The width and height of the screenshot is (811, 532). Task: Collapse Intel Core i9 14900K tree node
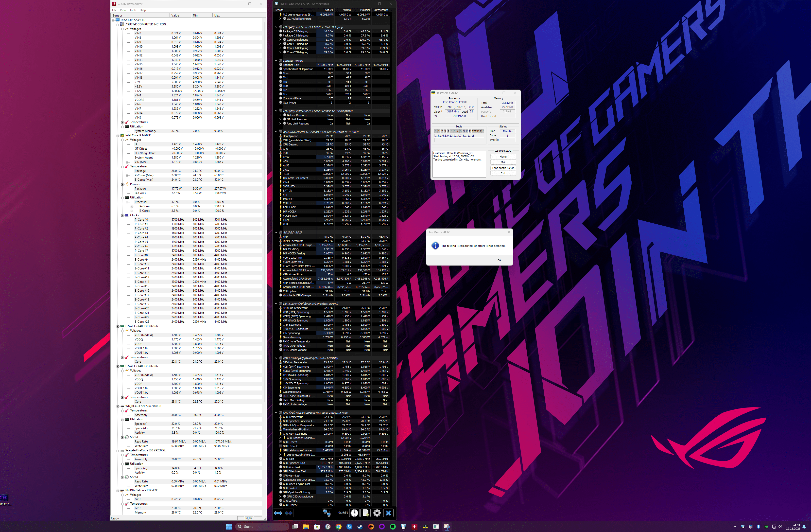pyautogui.click(x=118, y=135)
